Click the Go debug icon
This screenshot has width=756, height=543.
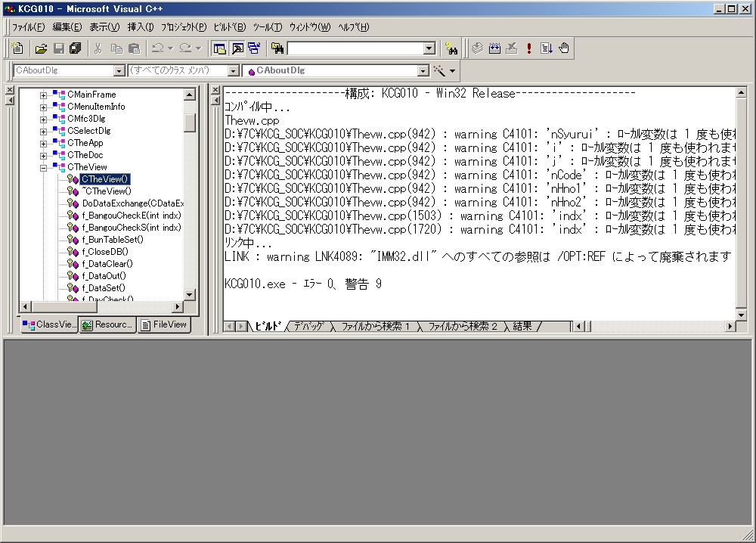click(x=547, y=48)
